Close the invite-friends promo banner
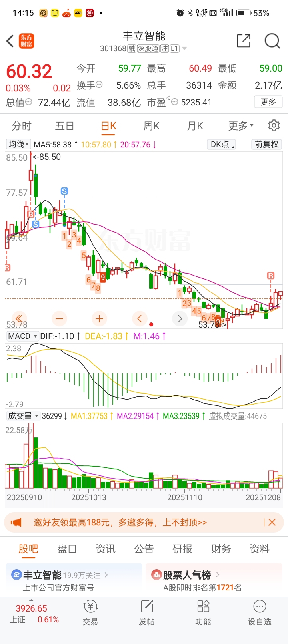Image resolution: width=288 pixels, height=644 pixels. point(272,522)
